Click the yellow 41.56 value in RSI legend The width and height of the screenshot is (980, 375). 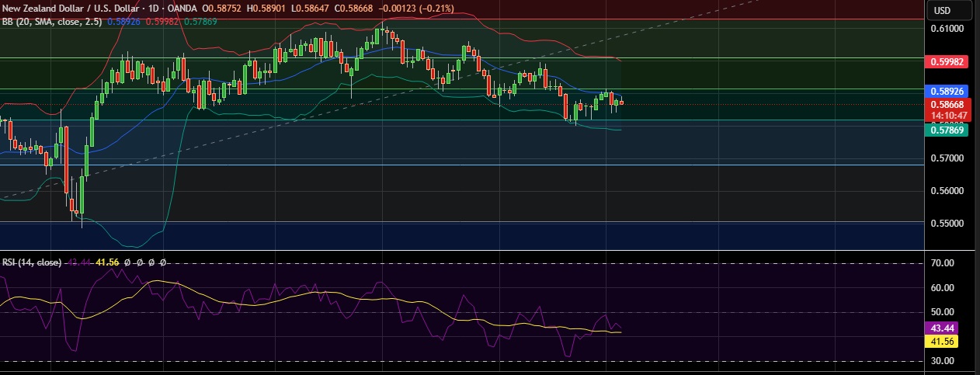(x=106, y=262)
